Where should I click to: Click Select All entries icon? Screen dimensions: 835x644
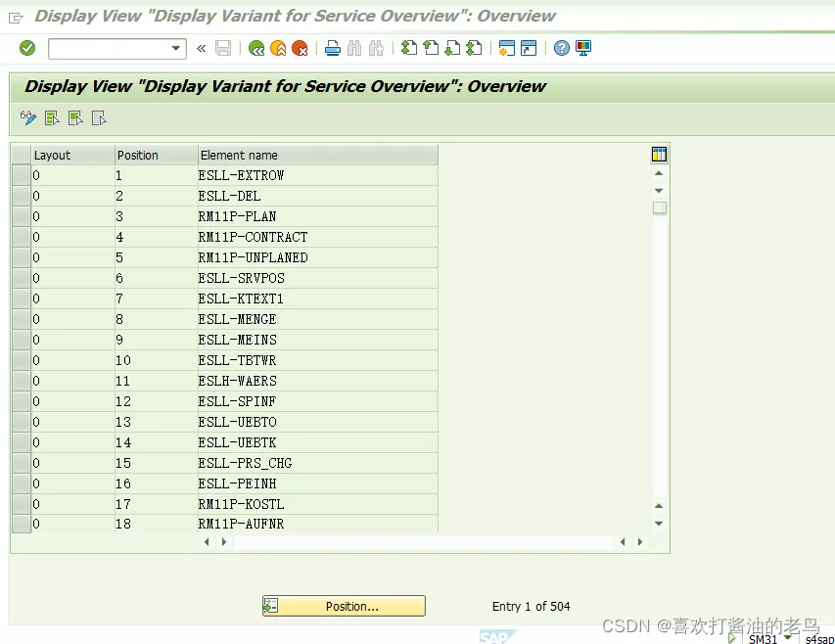(52, 117)
